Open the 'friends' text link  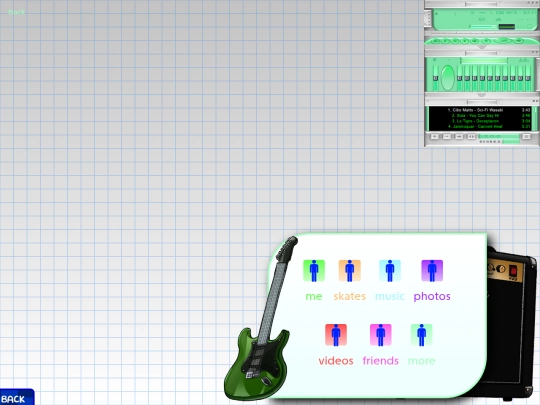[x=381, y=361]
